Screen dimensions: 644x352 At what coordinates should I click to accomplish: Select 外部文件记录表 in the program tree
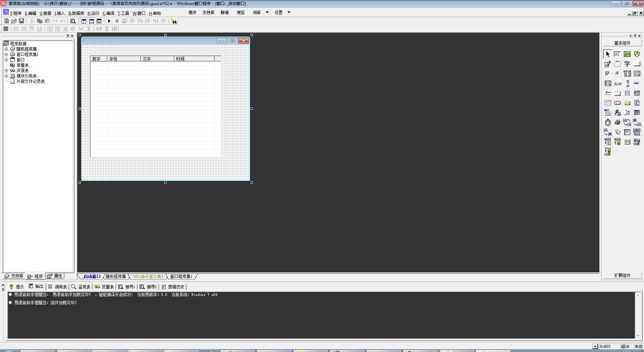(x=31, y=81)
